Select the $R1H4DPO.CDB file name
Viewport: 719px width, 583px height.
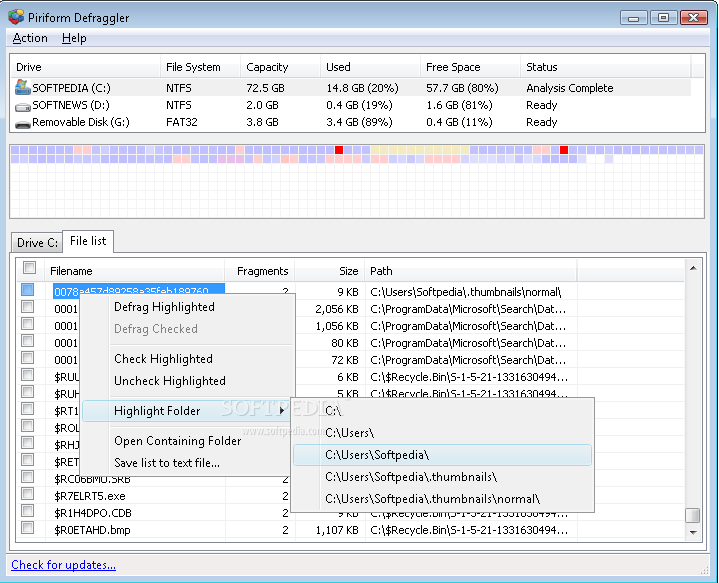pyautogui.click(x=93, y=513)
